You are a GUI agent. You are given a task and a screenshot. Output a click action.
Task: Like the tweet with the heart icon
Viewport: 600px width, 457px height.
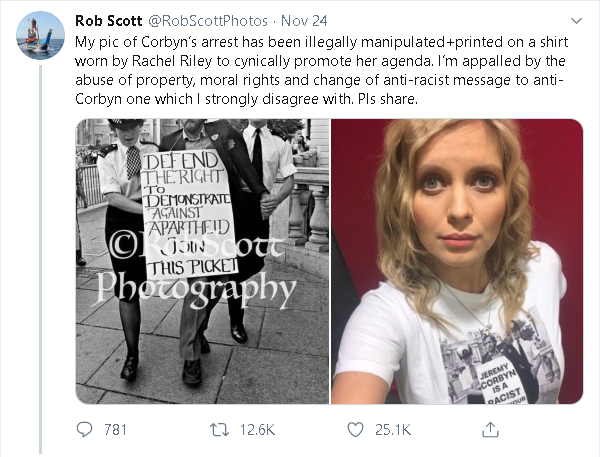355,430
